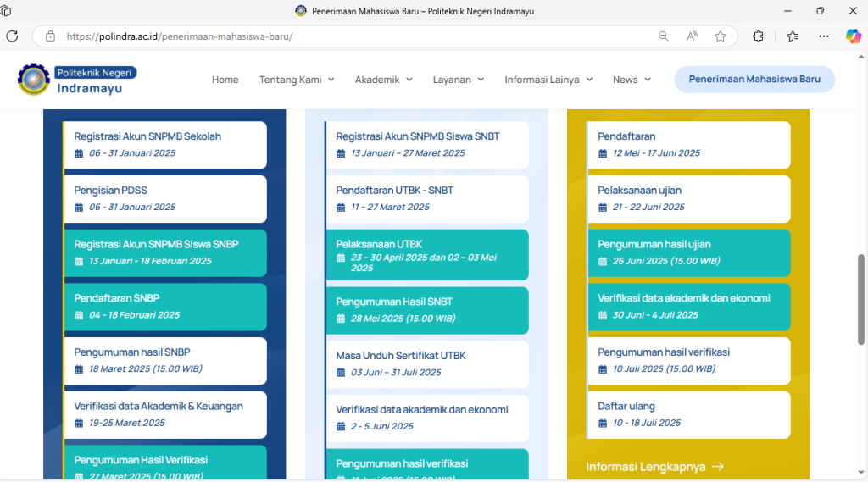Click the read aloud icon in address bar
The image size is (868, 482).
point(692,36)
